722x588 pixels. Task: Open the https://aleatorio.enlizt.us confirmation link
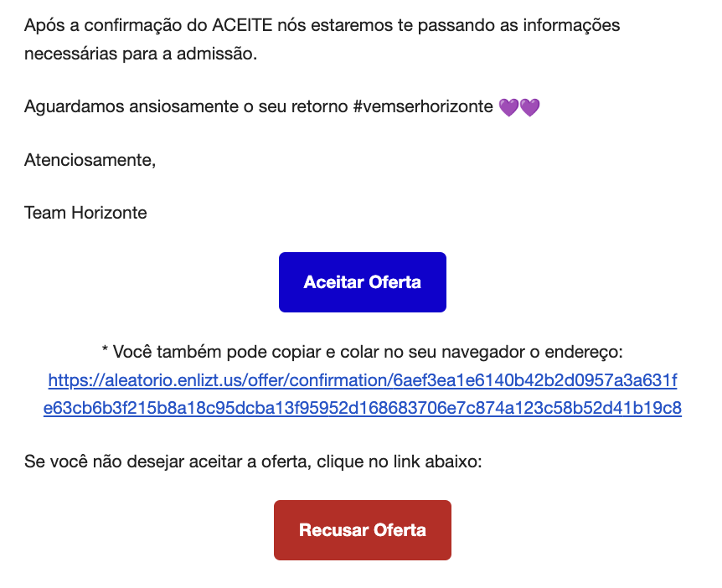363,395
